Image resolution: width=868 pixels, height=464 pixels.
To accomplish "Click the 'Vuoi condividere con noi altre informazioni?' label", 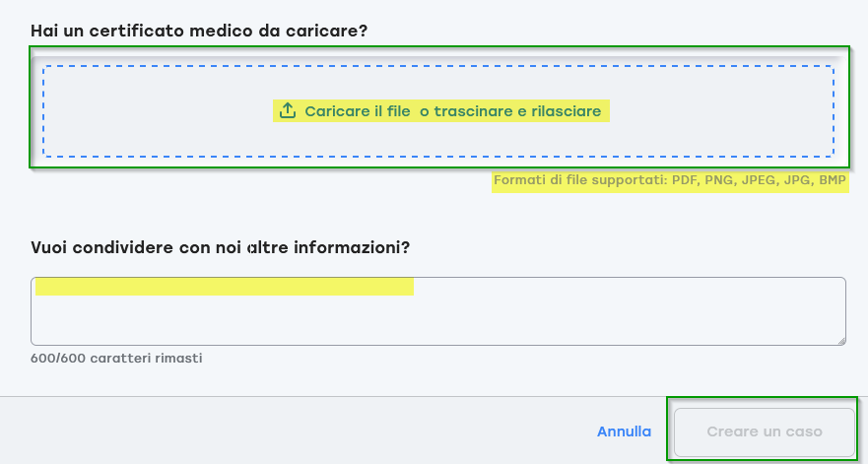I will [x=220, y=246].
